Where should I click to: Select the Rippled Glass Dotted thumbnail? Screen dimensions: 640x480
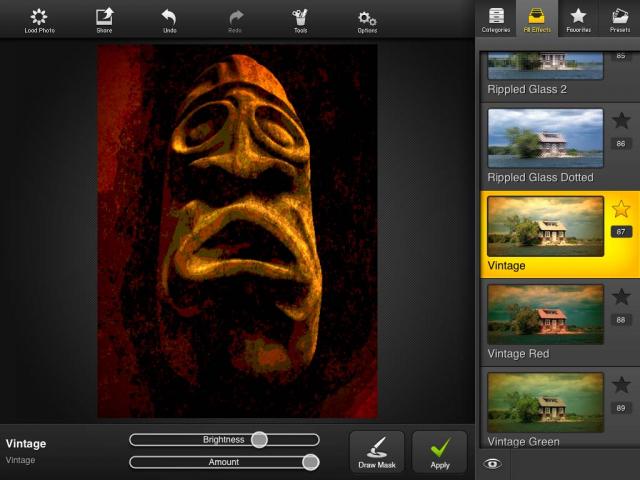tap(545, 138)
